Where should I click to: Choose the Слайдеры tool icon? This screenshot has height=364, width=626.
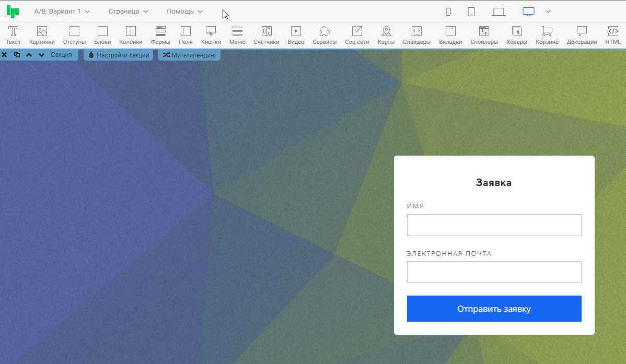click(416, 35)
